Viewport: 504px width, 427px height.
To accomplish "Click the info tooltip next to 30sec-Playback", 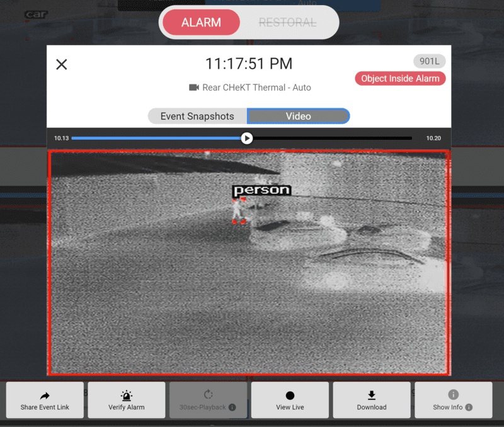I will coord(232,407).
